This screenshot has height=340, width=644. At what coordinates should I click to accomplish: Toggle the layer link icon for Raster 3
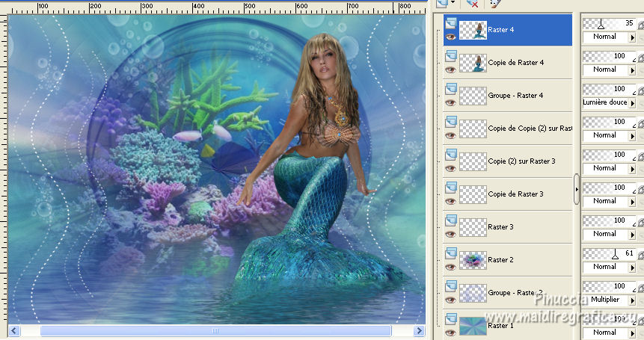(641, 222)
